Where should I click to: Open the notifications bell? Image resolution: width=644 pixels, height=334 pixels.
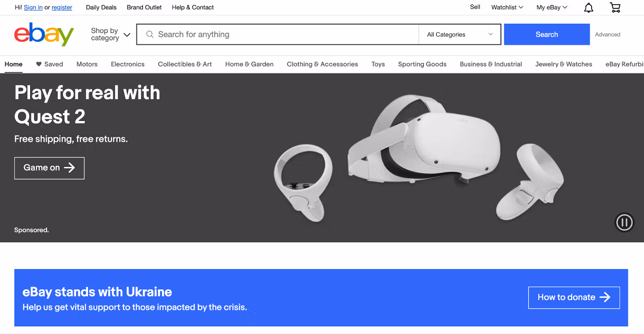(588, 8)
